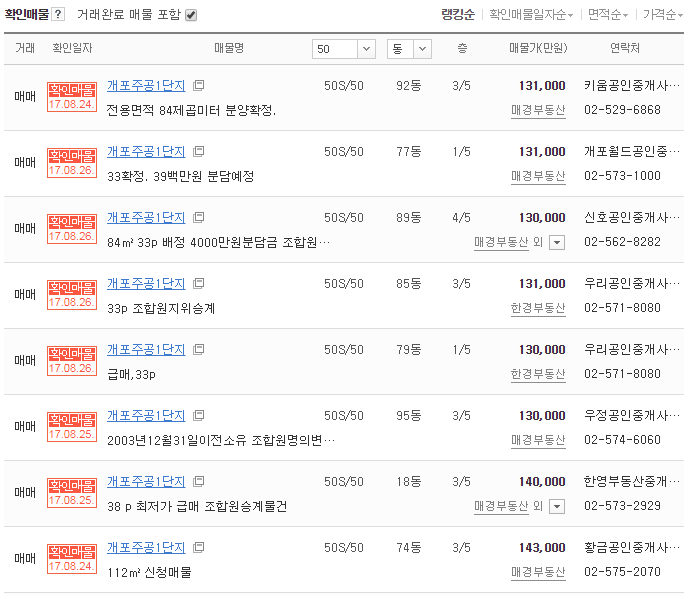The height and width of the screenshot is (595, 691).
Task: Click agent 키움공인중개사 name
Action: pos(632,86)
